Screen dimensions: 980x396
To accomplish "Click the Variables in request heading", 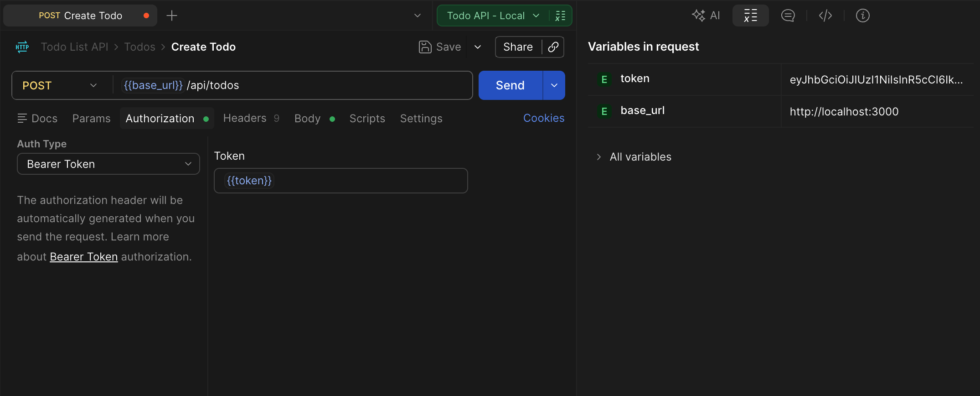I will pos(643,47).
